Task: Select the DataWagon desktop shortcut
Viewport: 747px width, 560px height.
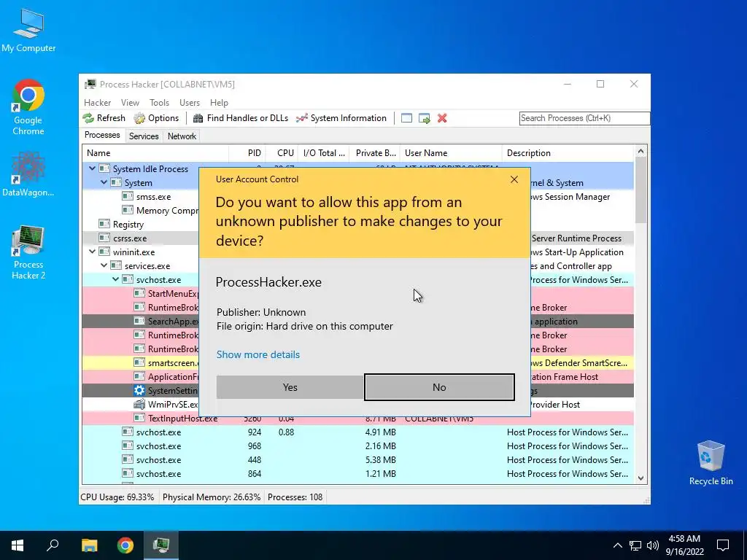Action: pyautogui.click(x=28, y=174)
